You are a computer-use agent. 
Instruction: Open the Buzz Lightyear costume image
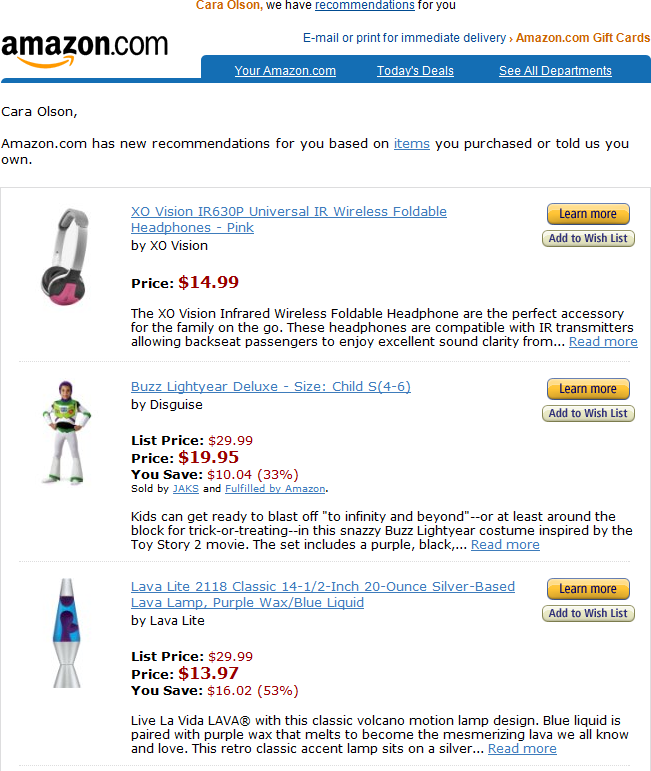tap(66, 432)
